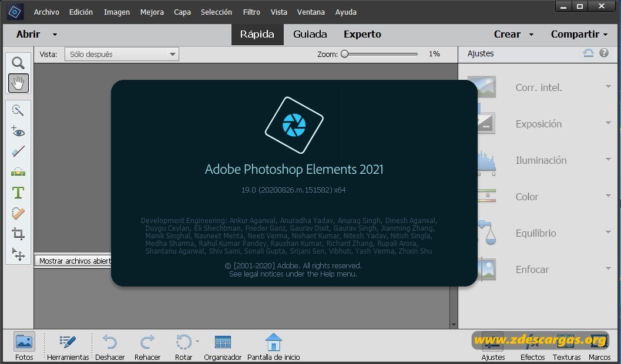
Task: Select the Straighten tool
Action: click(18, 171)
